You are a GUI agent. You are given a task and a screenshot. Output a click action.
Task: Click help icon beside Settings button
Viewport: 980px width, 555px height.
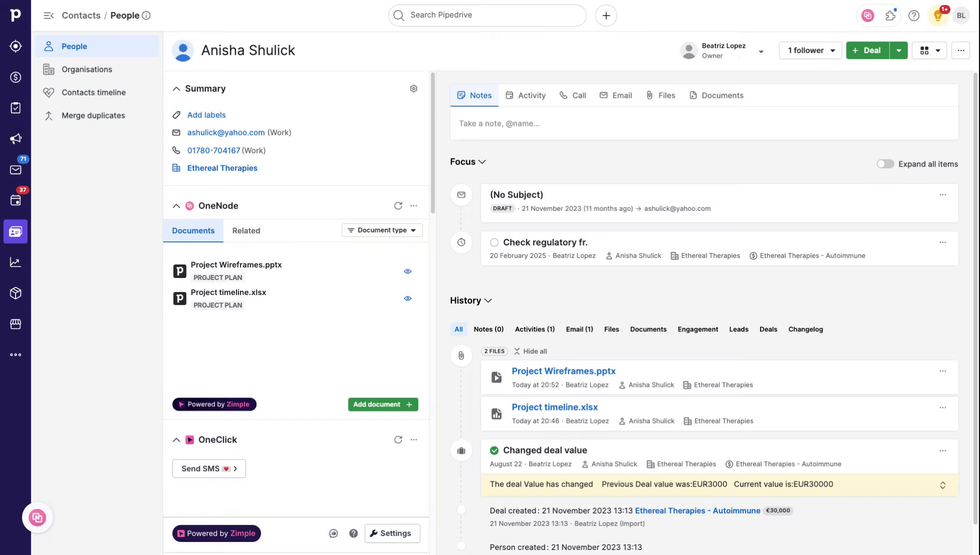pyautogui.click(x=353, y=533)
